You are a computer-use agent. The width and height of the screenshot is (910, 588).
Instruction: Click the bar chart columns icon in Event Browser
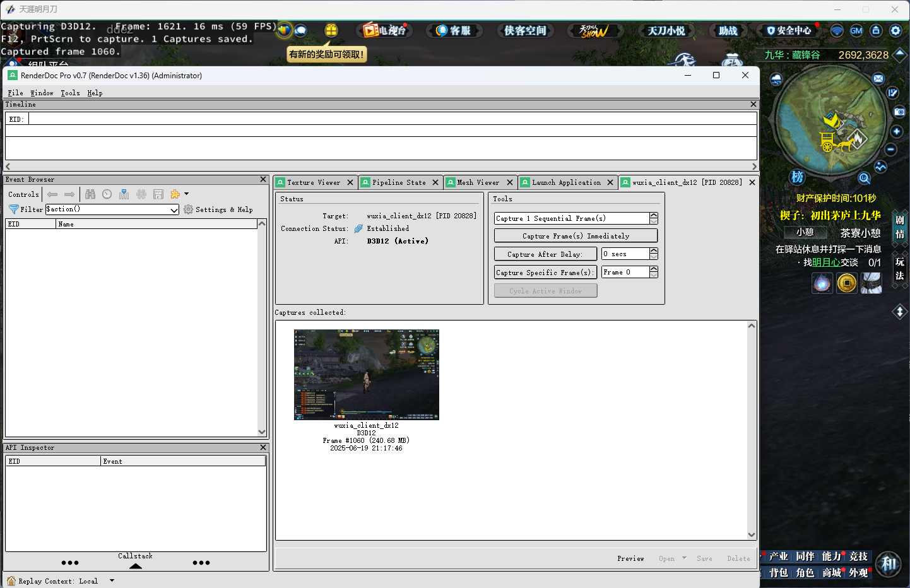tap(124, 194)
